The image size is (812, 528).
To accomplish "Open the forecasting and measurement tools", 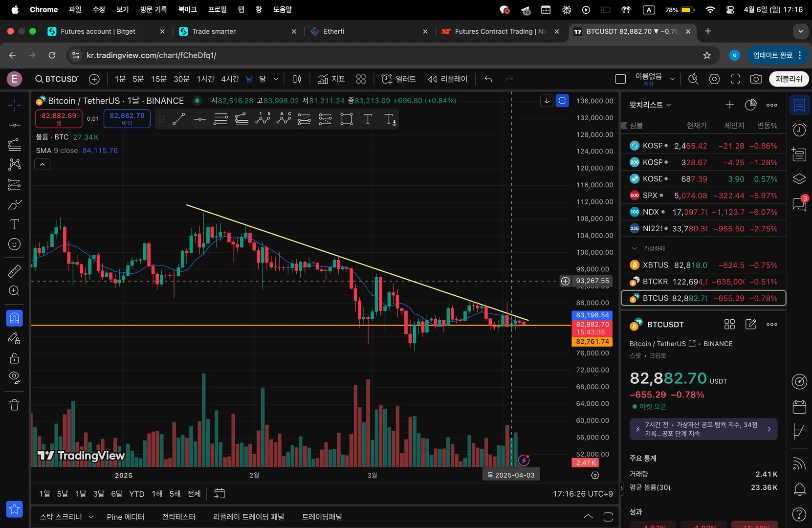I will pyautogui.click(x=15, y=185).
